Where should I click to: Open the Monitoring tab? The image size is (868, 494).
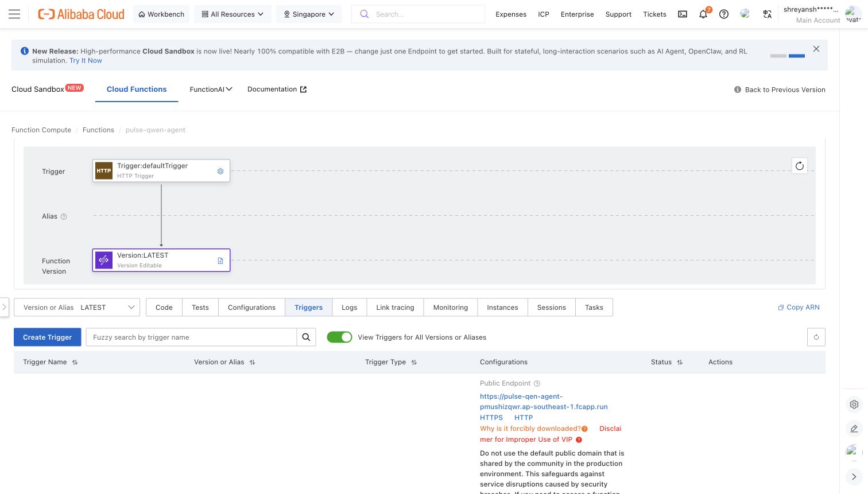click(x=451, y=308)
